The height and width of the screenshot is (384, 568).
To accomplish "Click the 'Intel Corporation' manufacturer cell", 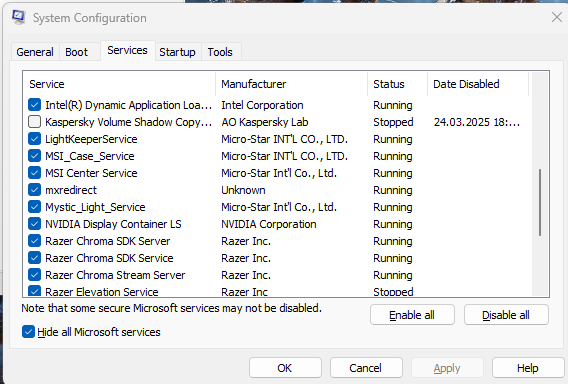I will coord(262,105).
